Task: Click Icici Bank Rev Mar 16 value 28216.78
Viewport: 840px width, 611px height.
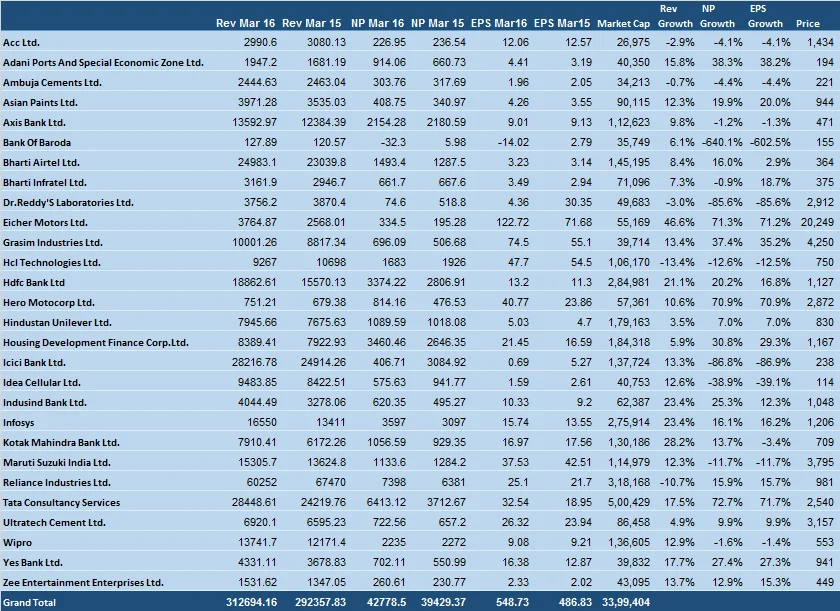Action: 254,363
